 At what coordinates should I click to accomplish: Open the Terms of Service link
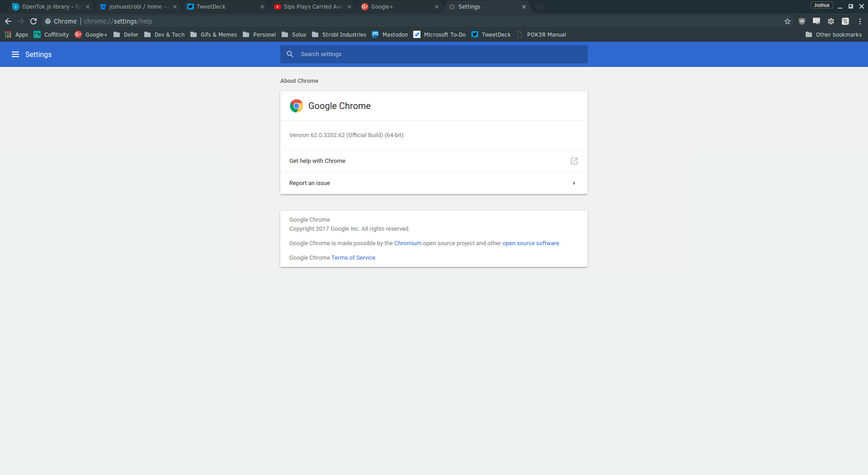pyautogui.click(x=353, y=258)
